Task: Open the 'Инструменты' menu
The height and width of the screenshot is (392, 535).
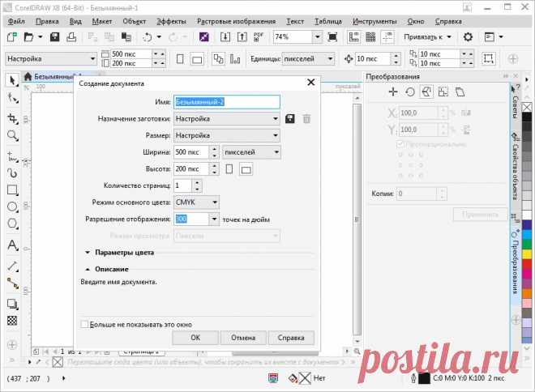Action: coord(374,21)
